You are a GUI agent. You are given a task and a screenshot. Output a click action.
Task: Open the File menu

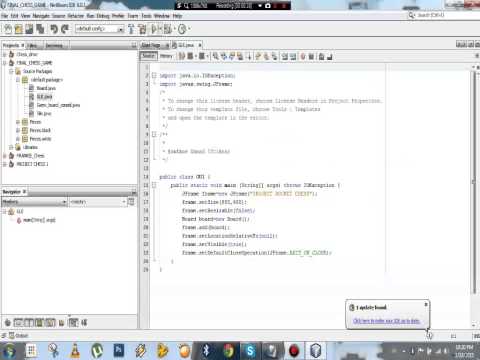(x=4, y=16)
